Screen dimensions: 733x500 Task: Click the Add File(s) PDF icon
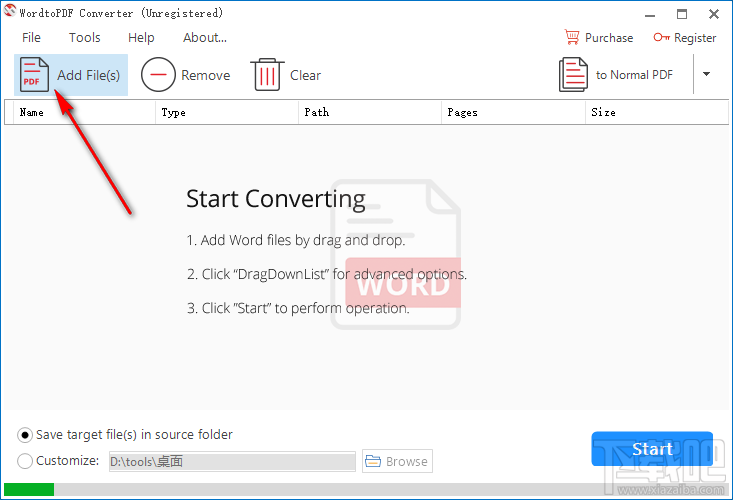pyautogui.click(x=34, y=75)
